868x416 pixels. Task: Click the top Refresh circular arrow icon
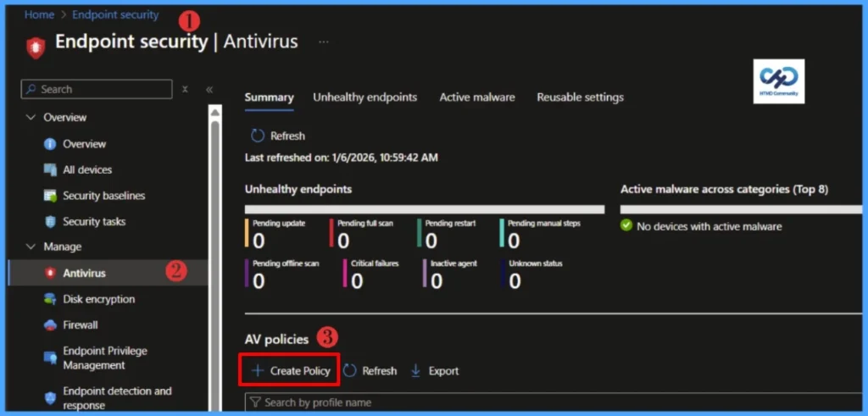(258, 136)
